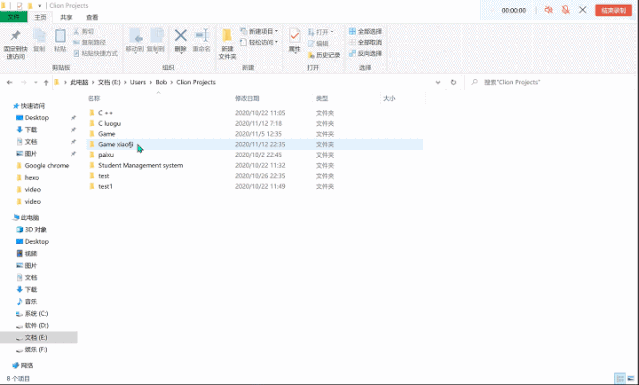Open the 娱乐 (F:) drive

point(36,350)
